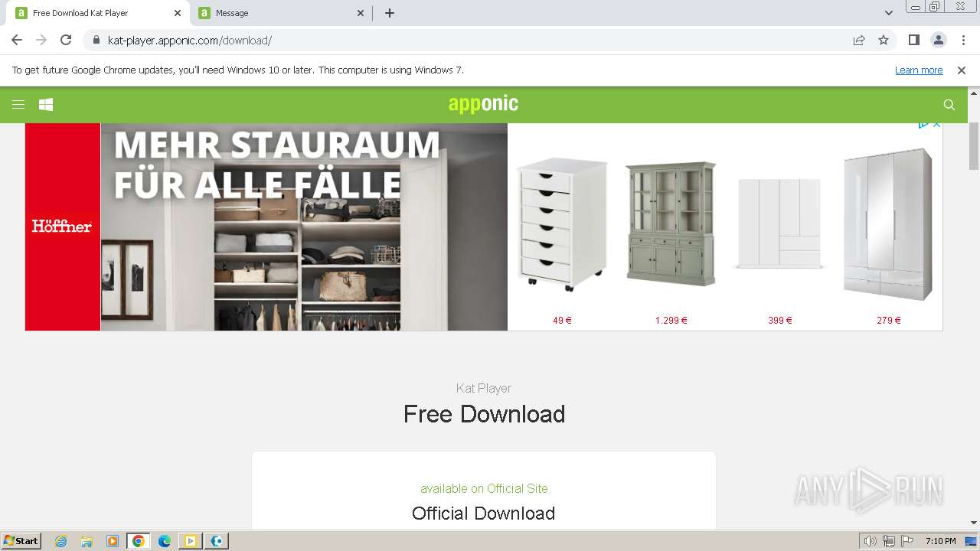Dismiss the Chrome update notification bar

click(x=962, y=70)
